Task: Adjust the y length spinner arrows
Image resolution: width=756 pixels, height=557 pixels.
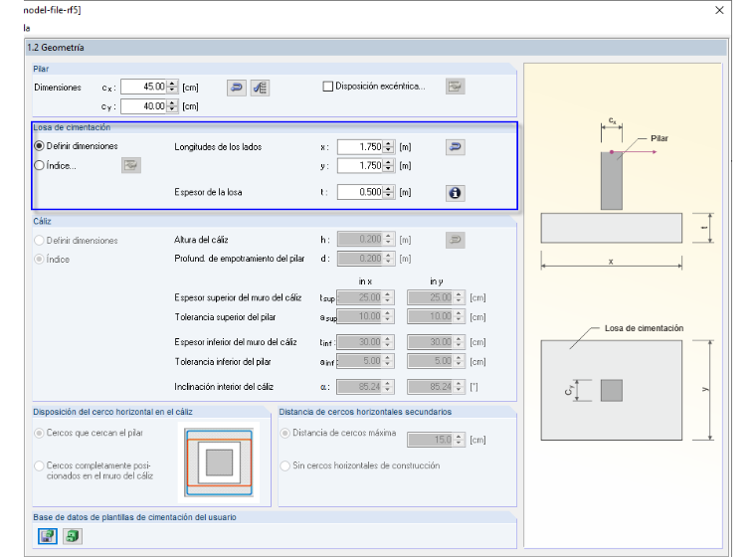Action: (389, 166)
